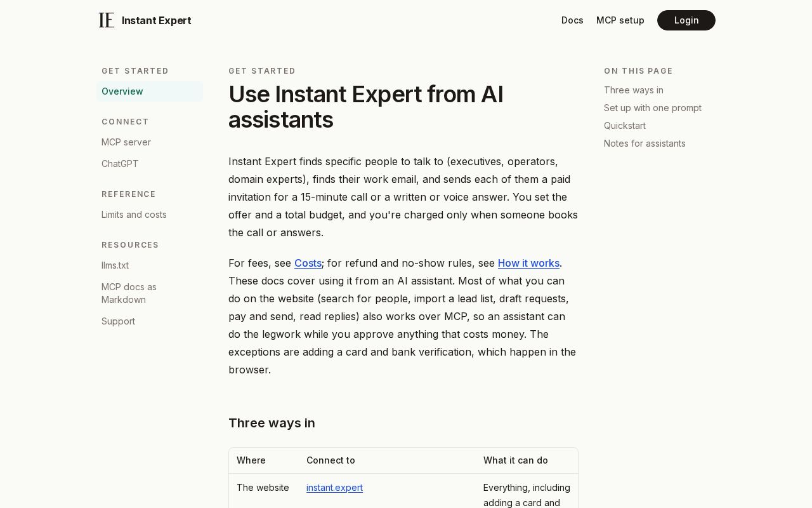This screenshot has width=812, height=508.
Task: Open Docs in top navigation
Action: [x=572, y=20]
